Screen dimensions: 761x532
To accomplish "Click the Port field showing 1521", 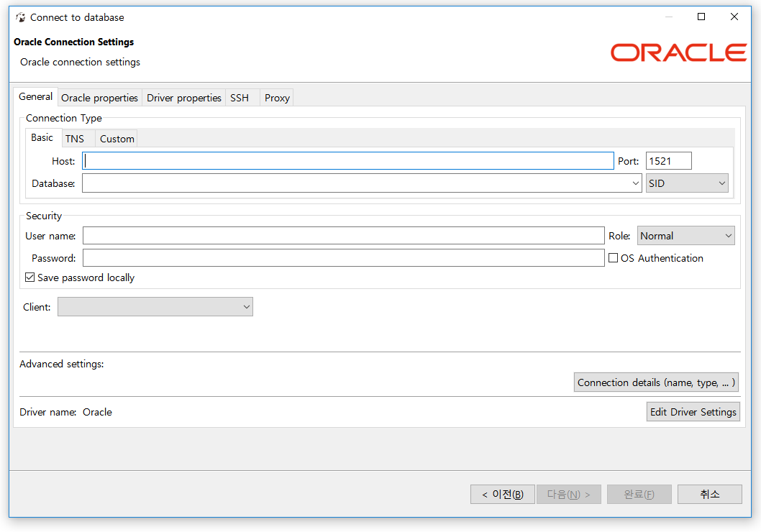I will (x=668, y=161).
